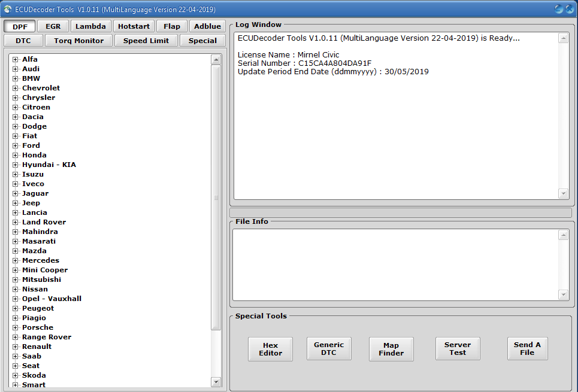Select Iveco in the brand tree
Viewport: 578px width, 392px height.
coord(33,184)
